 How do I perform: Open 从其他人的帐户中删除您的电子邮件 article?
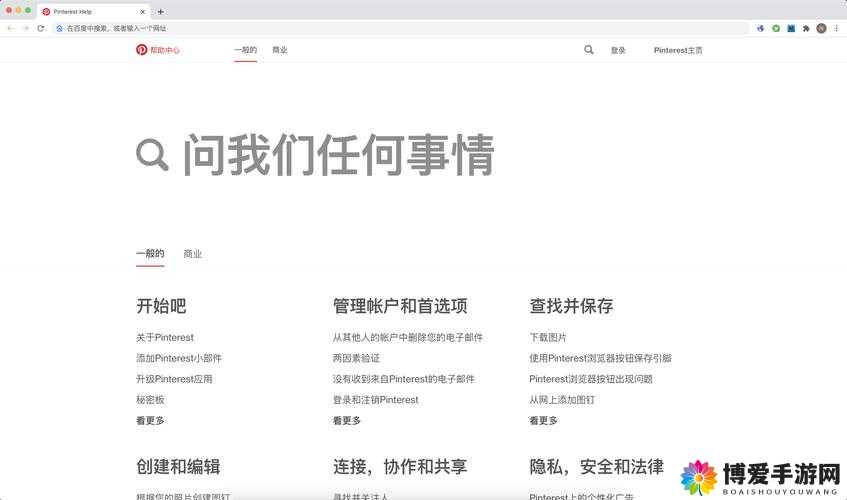pyautogui.click(x=408, y=337)
